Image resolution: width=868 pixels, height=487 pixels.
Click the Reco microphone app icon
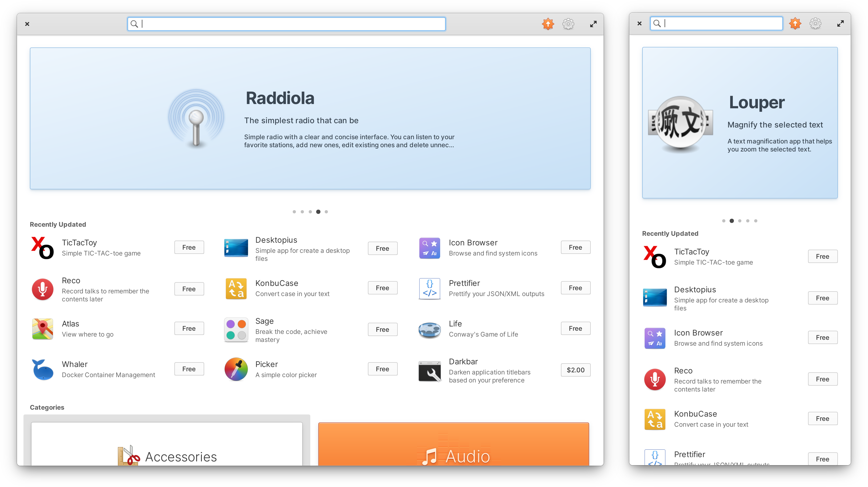[x=42, y=289]
